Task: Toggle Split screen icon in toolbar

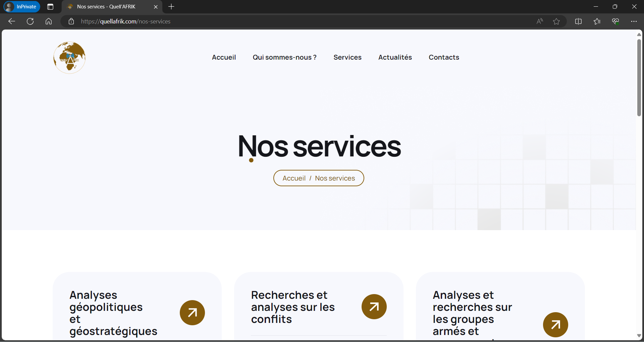Action: click(578, 21)
